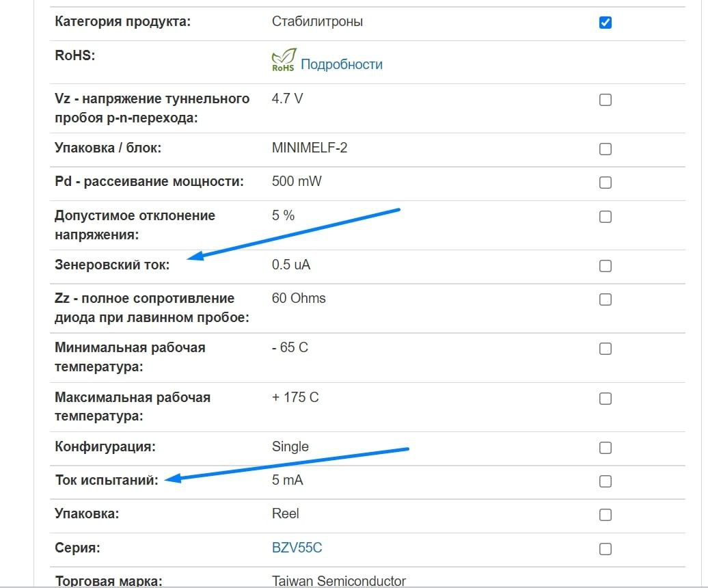Select the 5 % tolerance checkbox
This screenshot has height=588, width=708.
[x=605, y=216]
